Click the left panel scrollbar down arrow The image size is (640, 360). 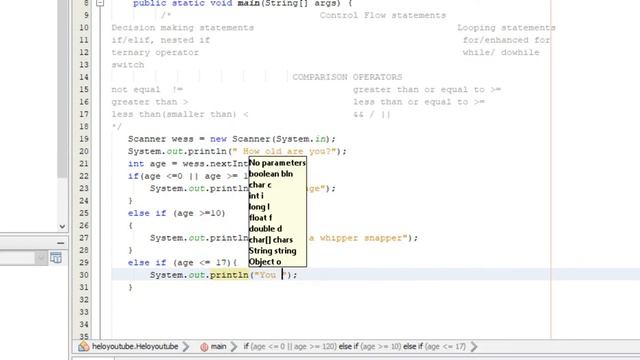62,226
